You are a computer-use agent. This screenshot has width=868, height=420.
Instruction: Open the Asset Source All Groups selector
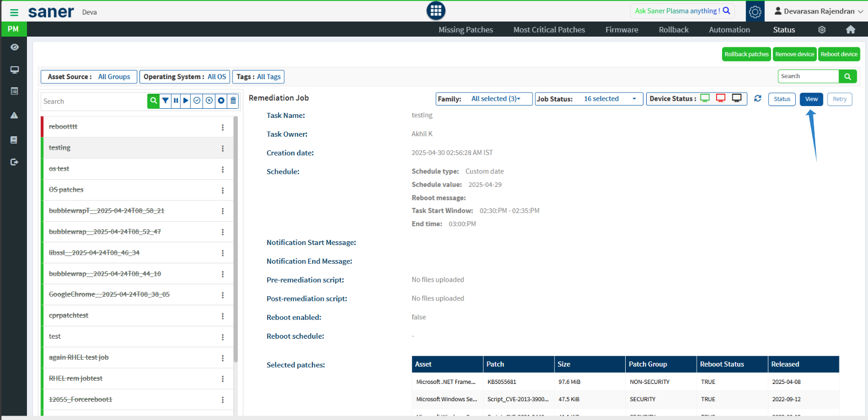coord(89,77)
